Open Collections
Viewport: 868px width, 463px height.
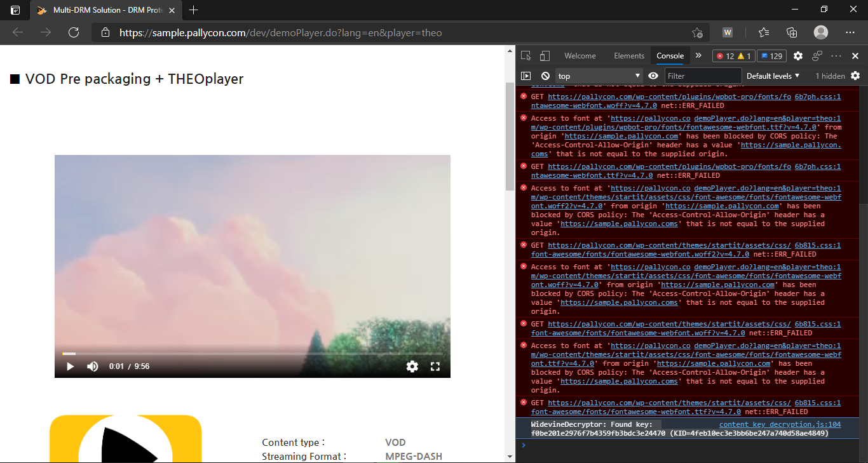tap(792, 32)
